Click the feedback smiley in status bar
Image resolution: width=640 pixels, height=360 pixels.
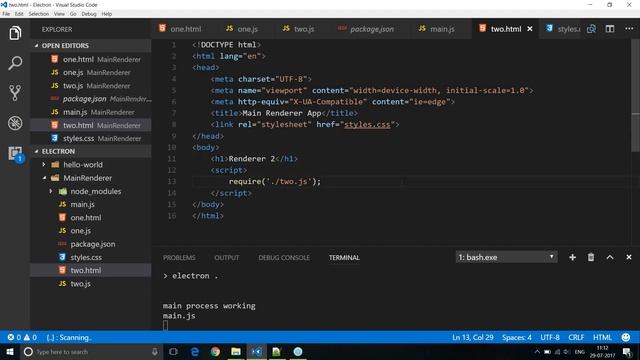(625, 338)
